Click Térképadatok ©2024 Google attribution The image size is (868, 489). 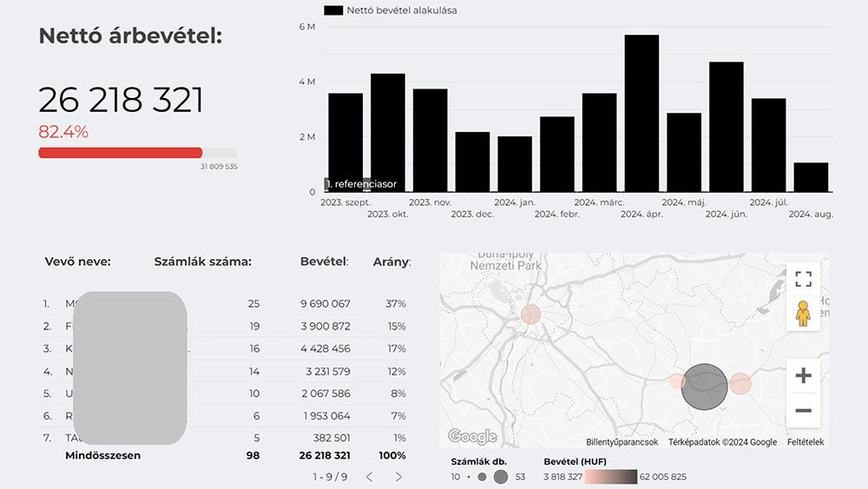click(722, 442)
